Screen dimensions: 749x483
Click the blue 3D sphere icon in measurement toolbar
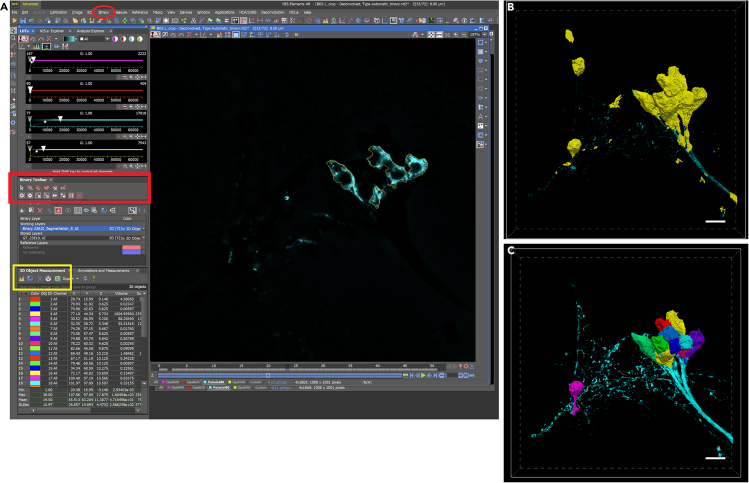(x=30, y=279)
